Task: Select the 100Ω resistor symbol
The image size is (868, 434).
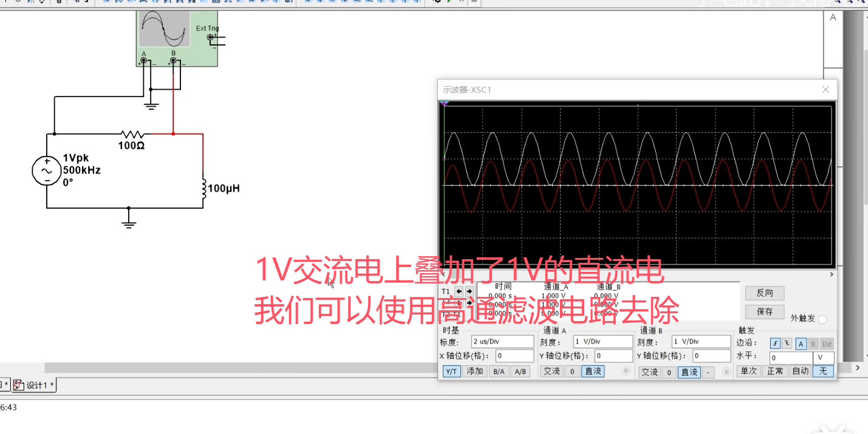Action: click(x=131, y=134)
